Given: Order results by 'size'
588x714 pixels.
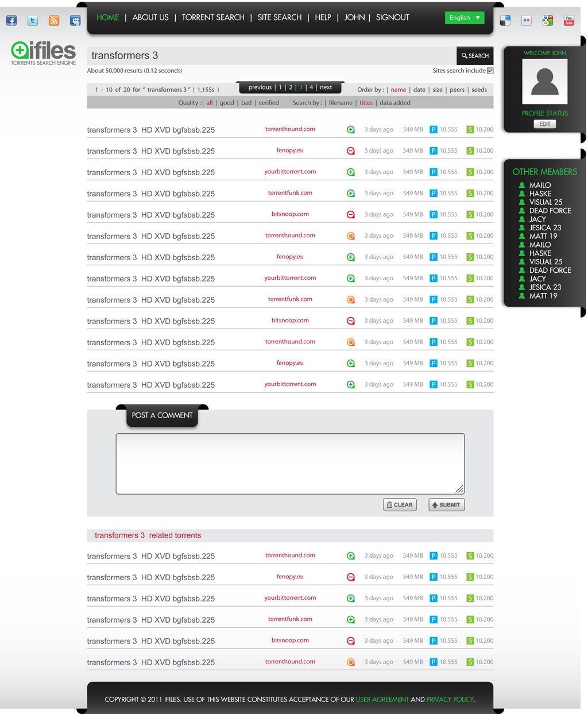Looking at the screenshot, I should (x=438, y=90).
